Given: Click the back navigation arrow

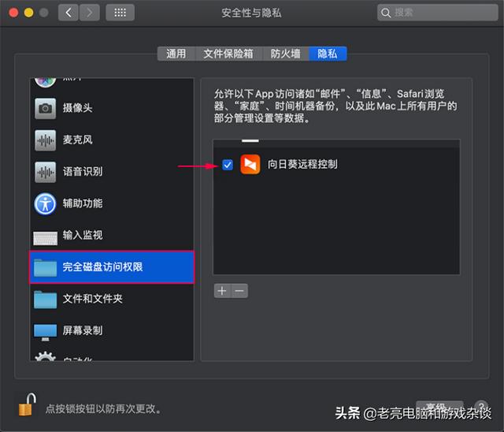Looking at the screenshot, I should [x=69, y=13].
